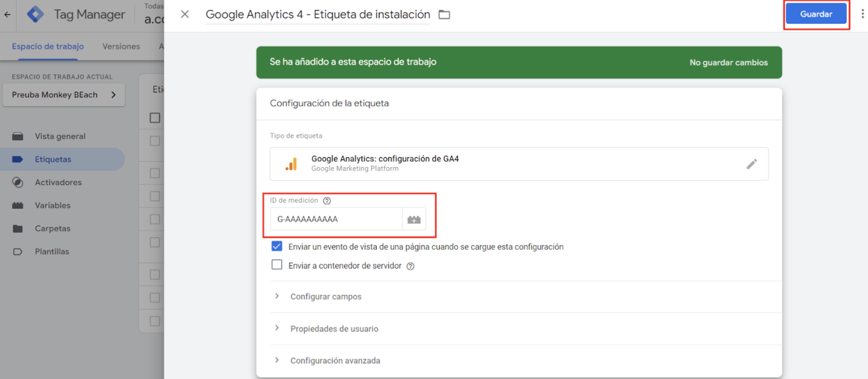The width and height of the screenshot is (868, 379).
Task: Click help icon beside Enviar a contenedor de servidor
Action: 410,267
